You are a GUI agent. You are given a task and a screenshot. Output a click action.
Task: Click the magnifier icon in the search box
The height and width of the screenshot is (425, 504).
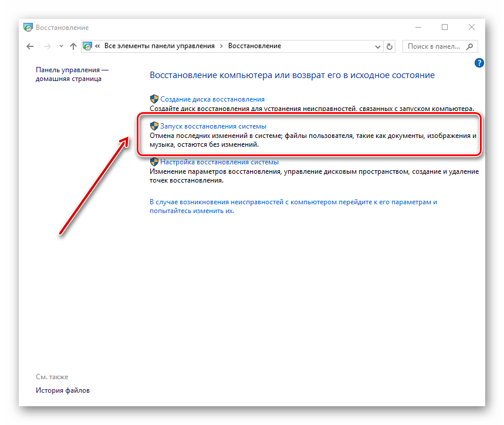coord(469,46)
